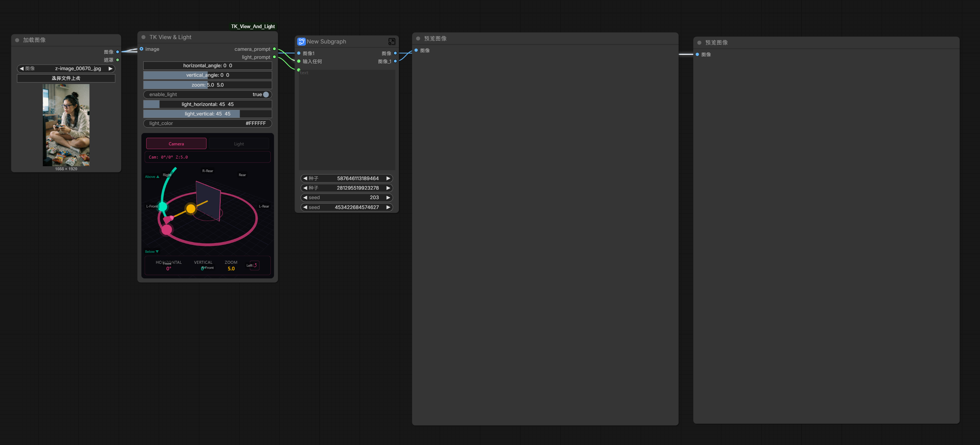Viewport: 980px width, 445px height.
Task: Adjust the horizontal_angle slider
Action: 207,65
